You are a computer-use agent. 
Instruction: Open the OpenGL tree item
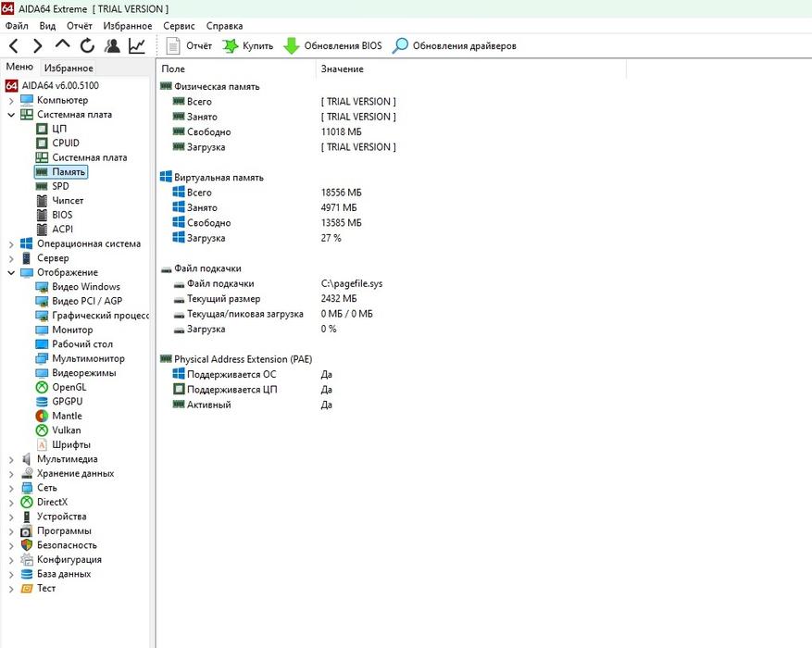click(x=61, y=387)
